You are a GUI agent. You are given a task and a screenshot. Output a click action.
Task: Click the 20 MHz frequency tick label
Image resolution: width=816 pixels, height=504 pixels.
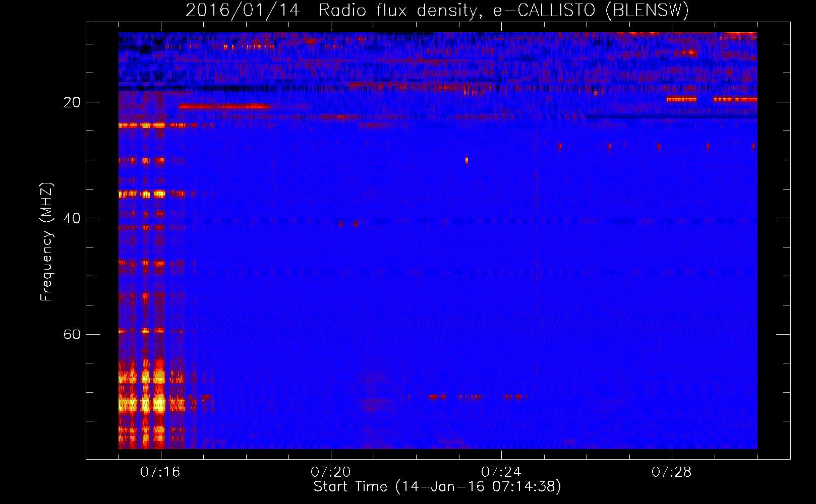[72, 102]
